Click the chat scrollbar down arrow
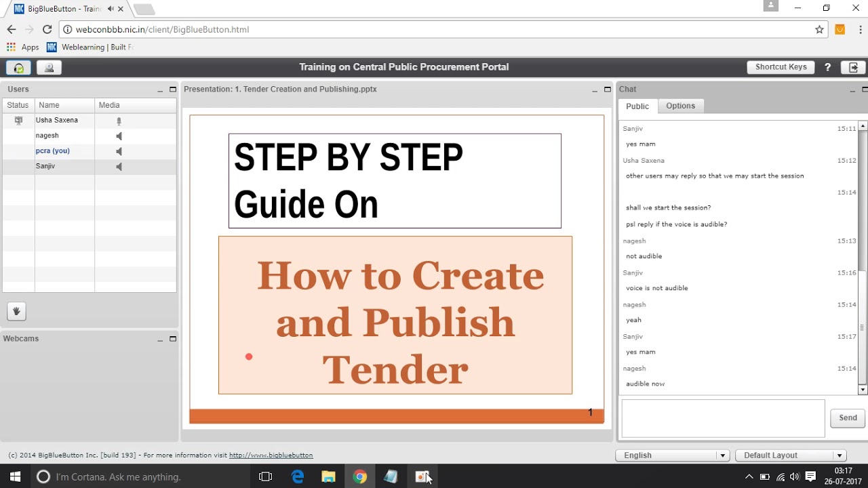868x488 pixels. click(863, 390)
